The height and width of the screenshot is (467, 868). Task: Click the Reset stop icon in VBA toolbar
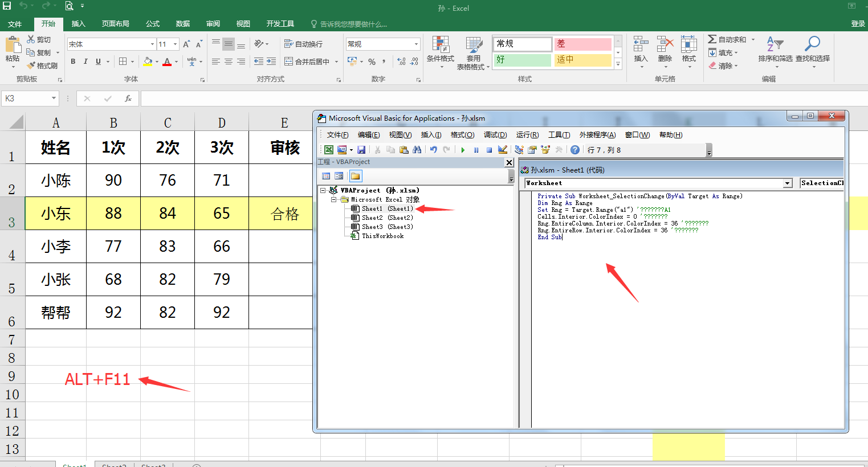489,150
